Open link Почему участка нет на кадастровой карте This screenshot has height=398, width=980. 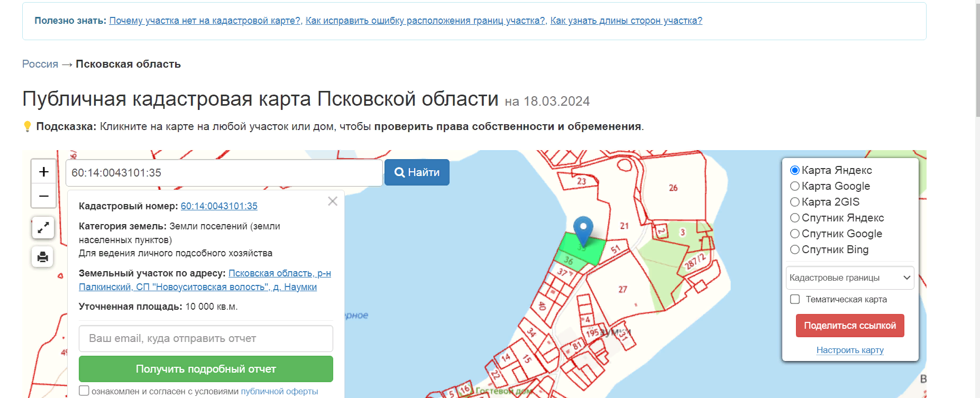coord(205,21)
